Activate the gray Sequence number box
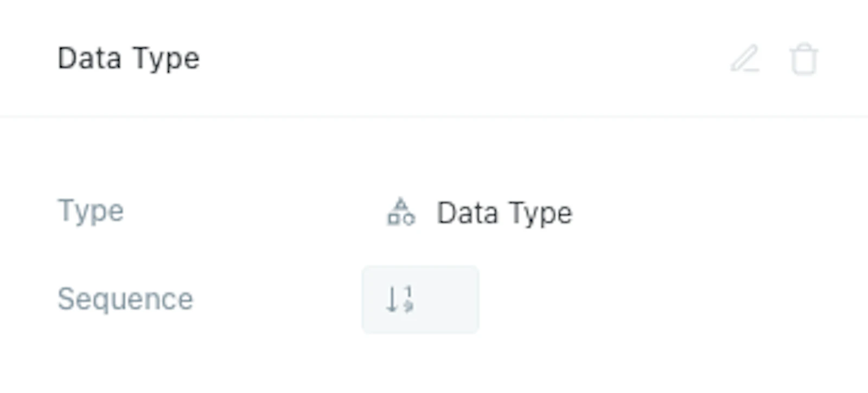The image size is (868, 393). click(x=420, y=299)
